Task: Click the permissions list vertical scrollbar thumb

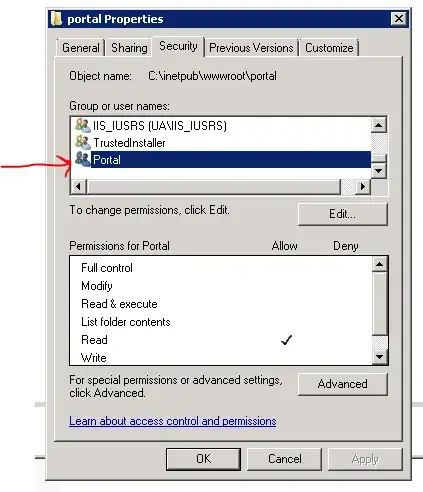Action: pos(379,304)
